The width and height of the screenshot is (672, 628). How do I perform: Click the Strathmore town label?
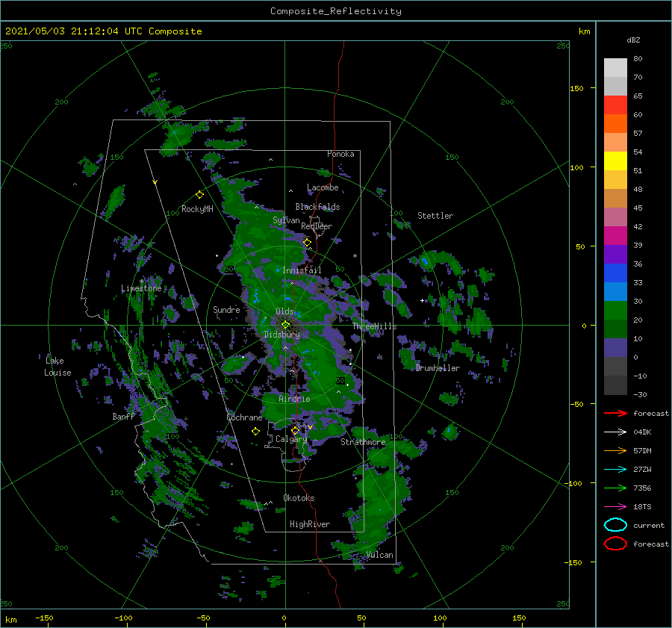[363, 441]
